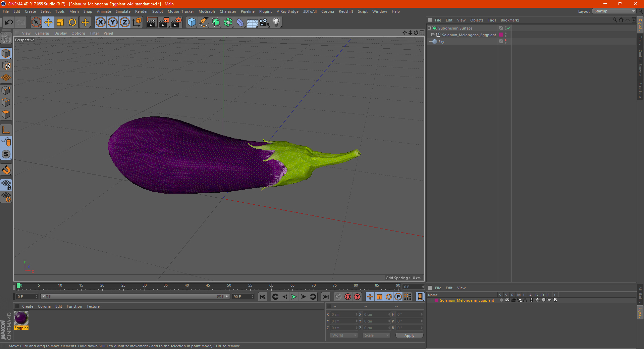The image size is (644, 349).
Task: Activate the Rotate tool
Action: (72, 22)
